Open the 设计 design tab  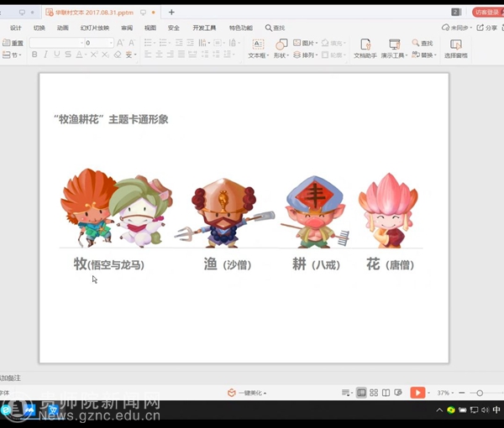click(x=15, y=28)
